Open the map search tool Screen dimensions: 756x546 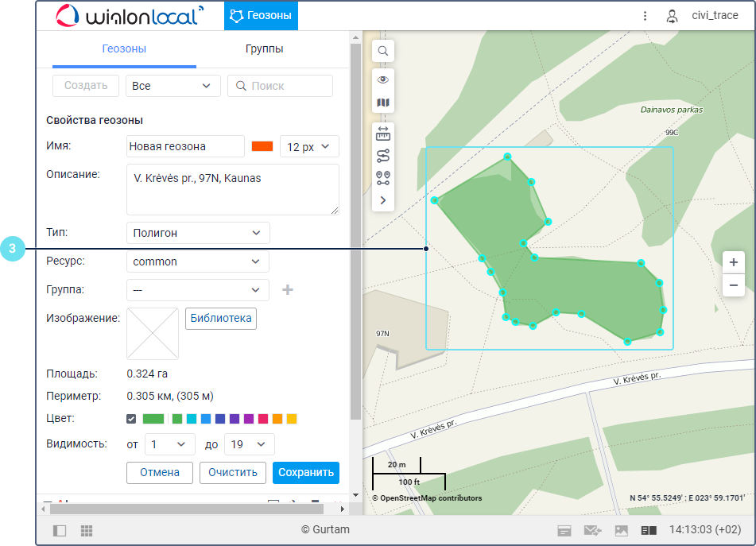pyautogui.click(x=383, y=51)
